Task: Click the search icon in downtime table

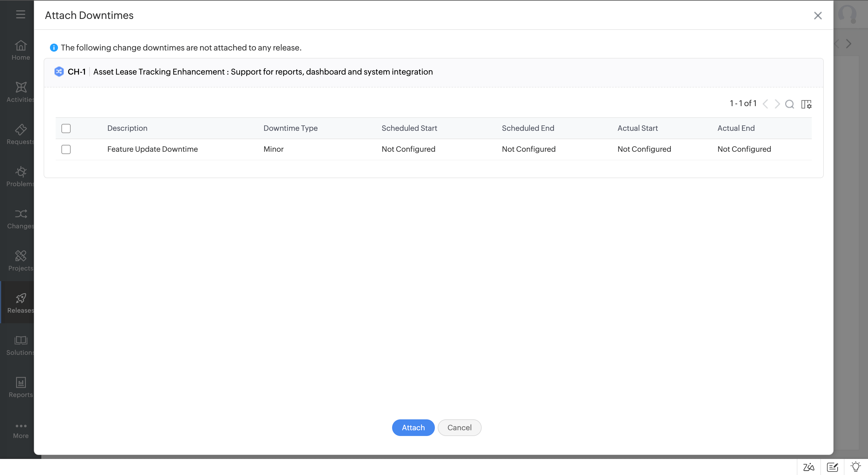Action: (x=789, y=104)
